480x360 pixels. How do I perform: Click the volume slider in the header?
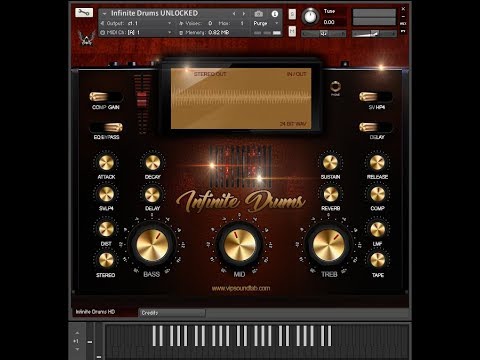coord(374,33)
